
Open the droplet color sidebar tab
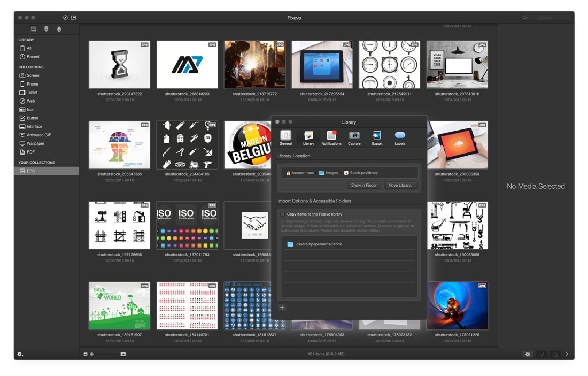pos(59,29)
